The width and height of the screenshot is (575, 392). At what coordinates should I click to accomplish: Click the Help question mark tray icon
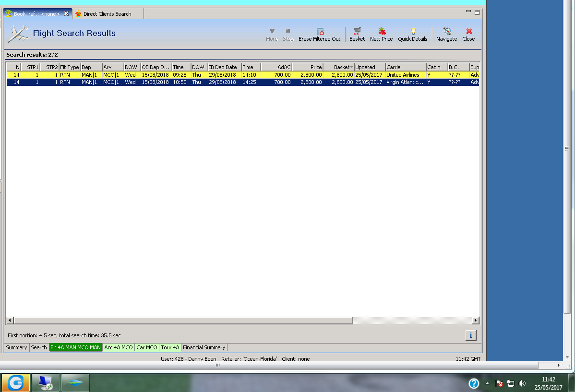coord(474,383)
